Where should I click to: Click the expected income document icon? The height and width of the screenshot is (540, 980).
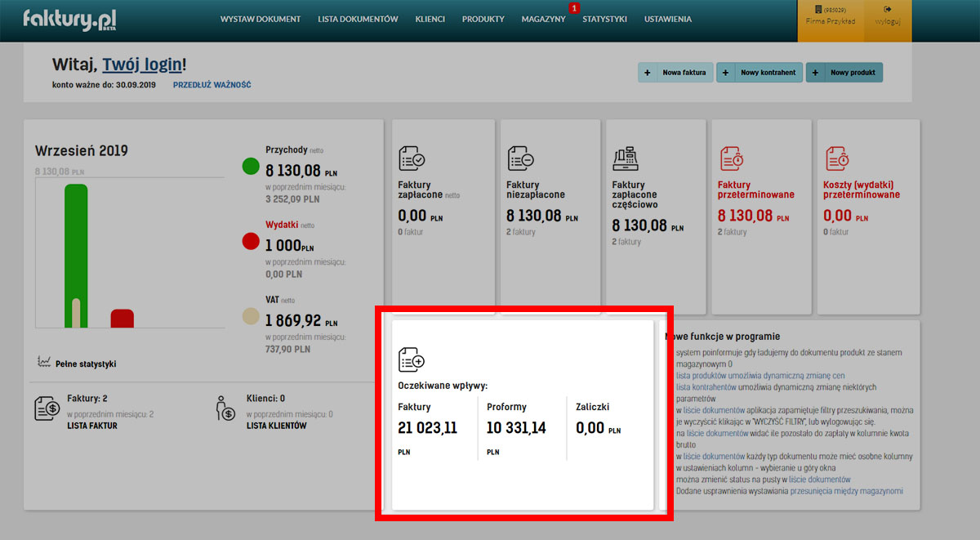[412, 359]
